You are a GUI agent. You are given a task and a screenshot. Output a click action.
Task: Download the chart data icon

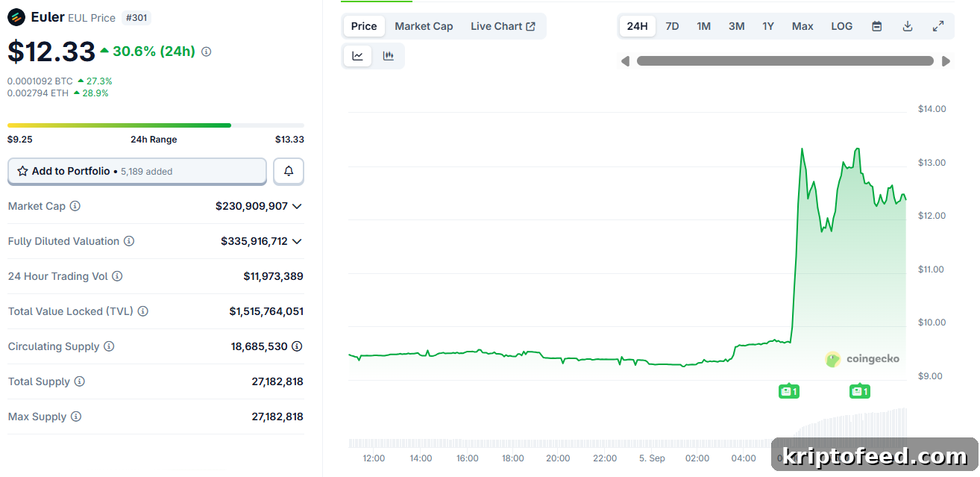tap(908, 26)
